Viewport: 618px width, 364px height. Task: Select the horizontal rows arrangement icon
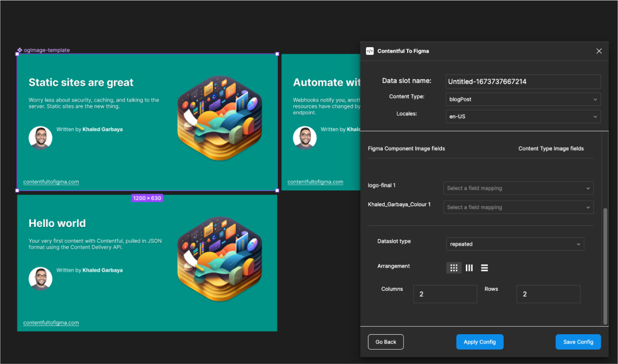tap(484, 268)
